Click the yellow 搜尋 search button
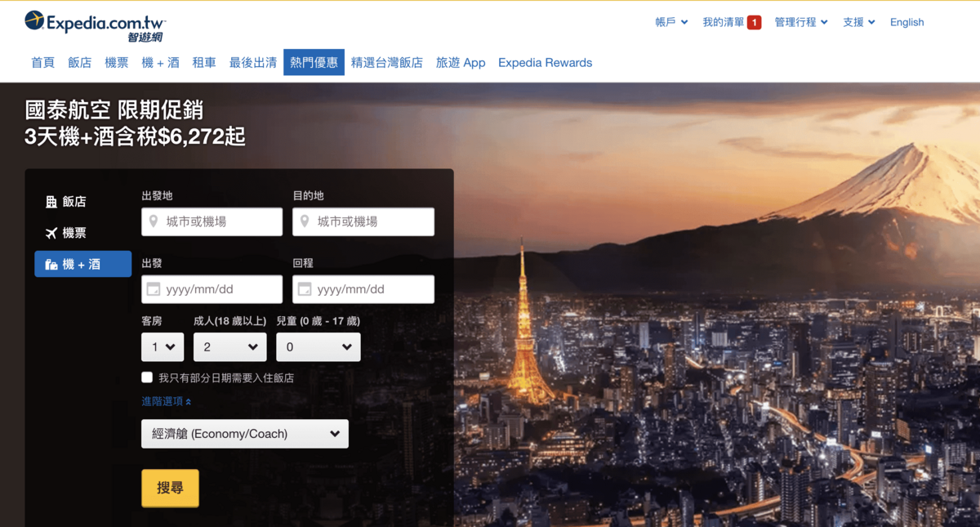This screenshot has height=527, width=980. 170,488
